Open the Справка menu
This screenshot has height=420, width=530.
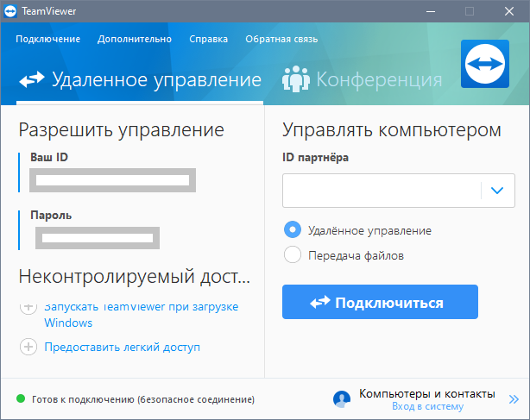209,39
